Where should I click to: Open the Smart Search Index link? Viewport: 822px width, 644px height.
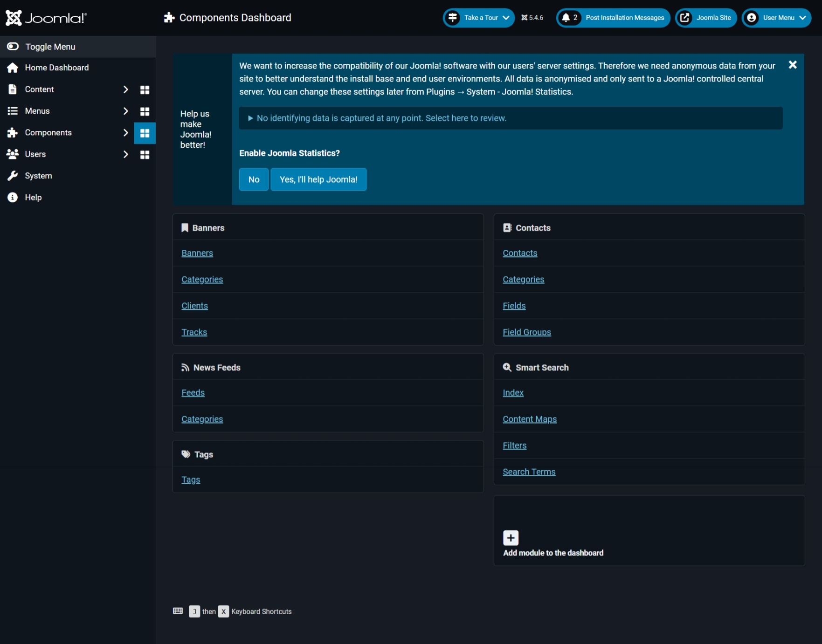[x=513, y=393]
